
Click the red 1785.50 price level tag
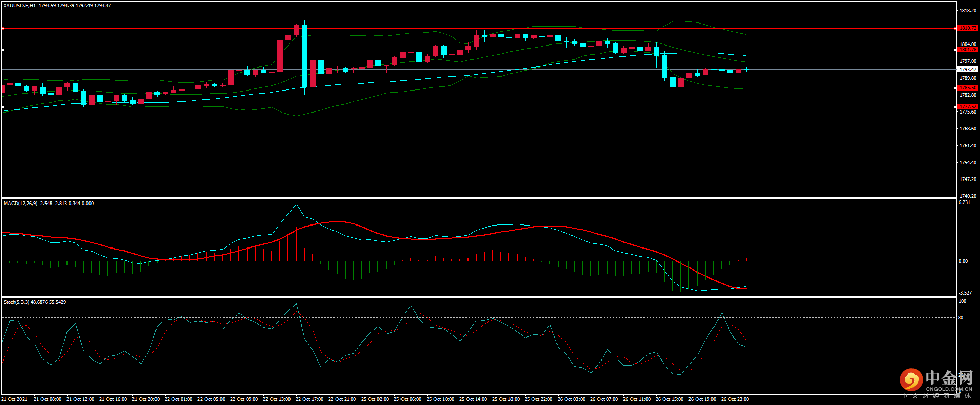pos(968,88)
